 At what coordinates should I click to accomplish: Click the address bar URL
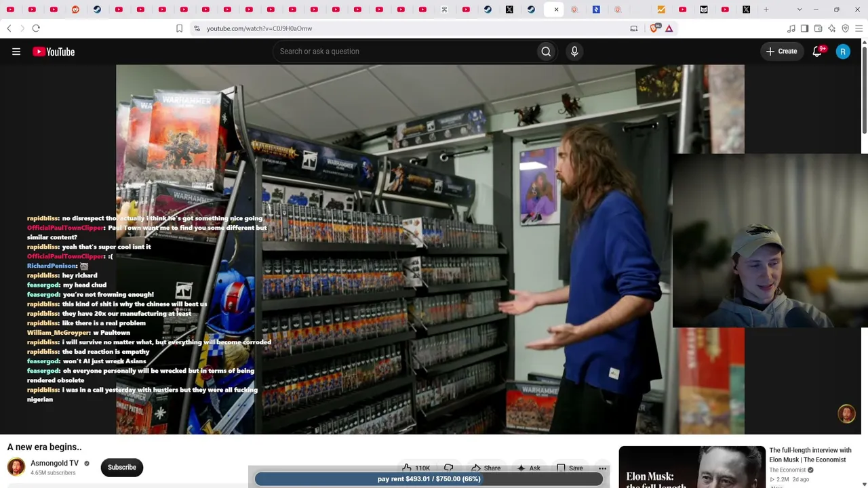coord(259,28)
